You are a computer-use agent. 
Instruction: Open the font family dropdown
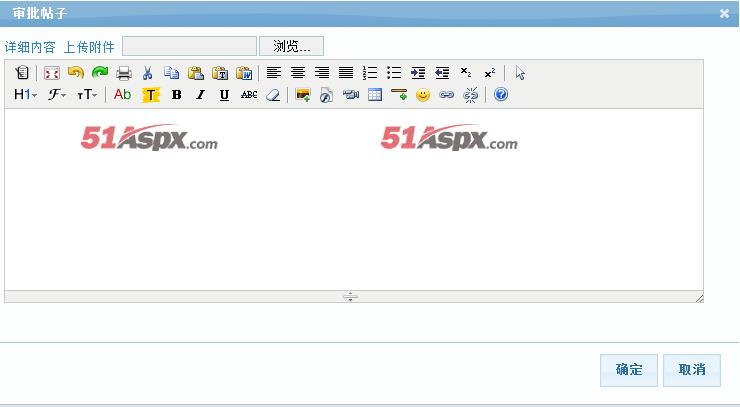pos(57,94)
